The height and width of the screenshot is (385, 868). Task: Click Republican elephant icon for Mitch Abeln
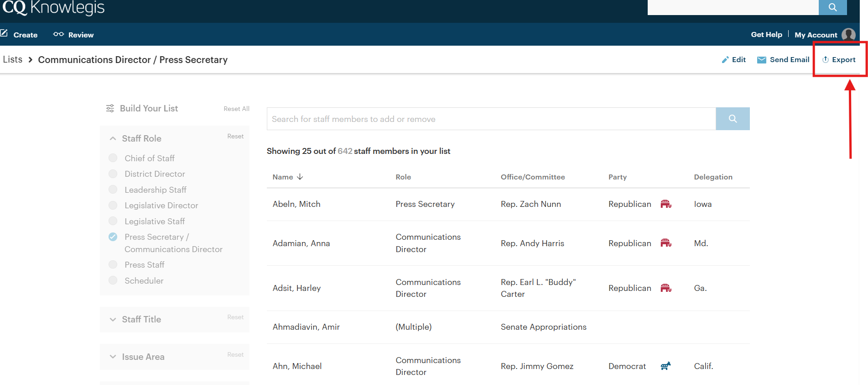click(x=666, y=204)
